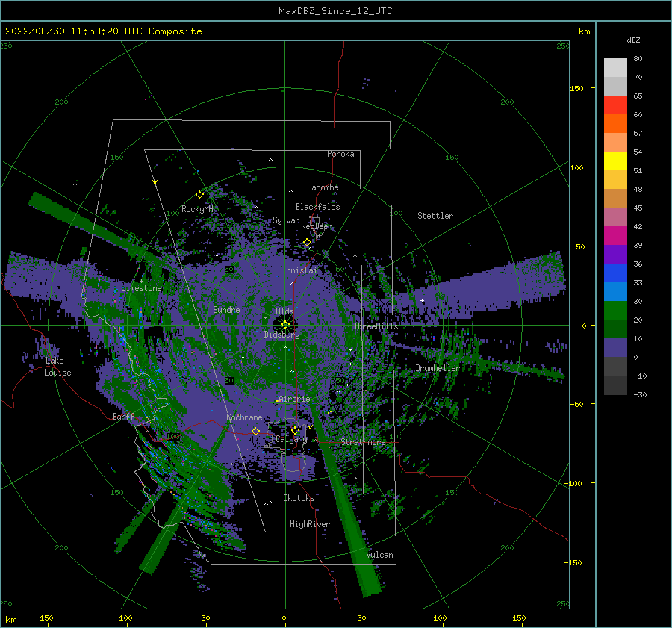
Task: Click the Okotoks label
Action: coord(299,498)
